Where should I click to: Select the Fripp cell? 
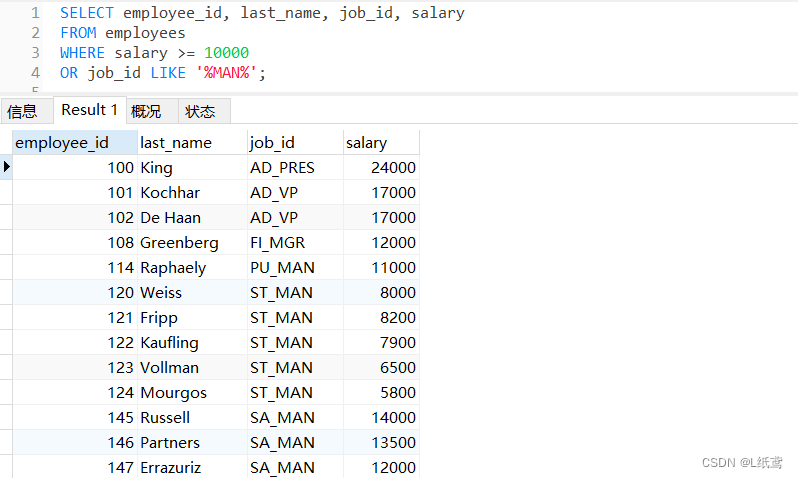tap(192, 317)
